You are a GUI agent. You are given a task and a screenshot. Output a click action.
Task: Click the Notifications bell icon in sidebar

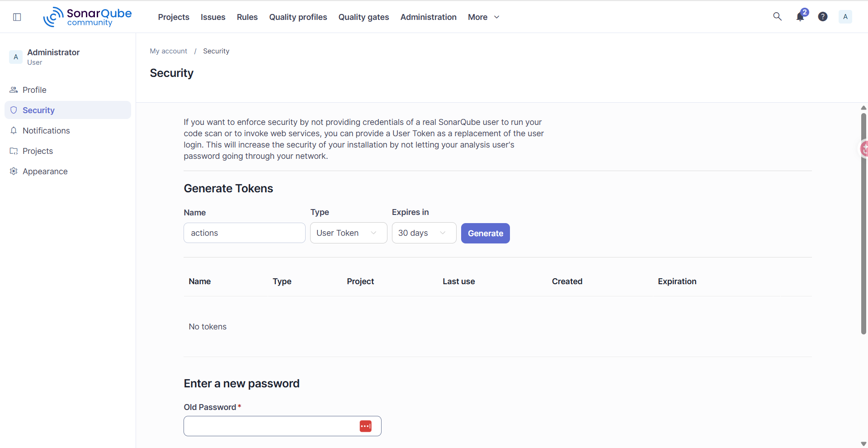click(x=14, y=130)
